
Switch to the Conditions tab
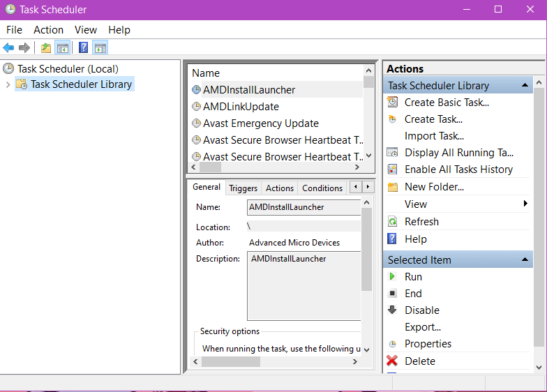click(322, 188)
